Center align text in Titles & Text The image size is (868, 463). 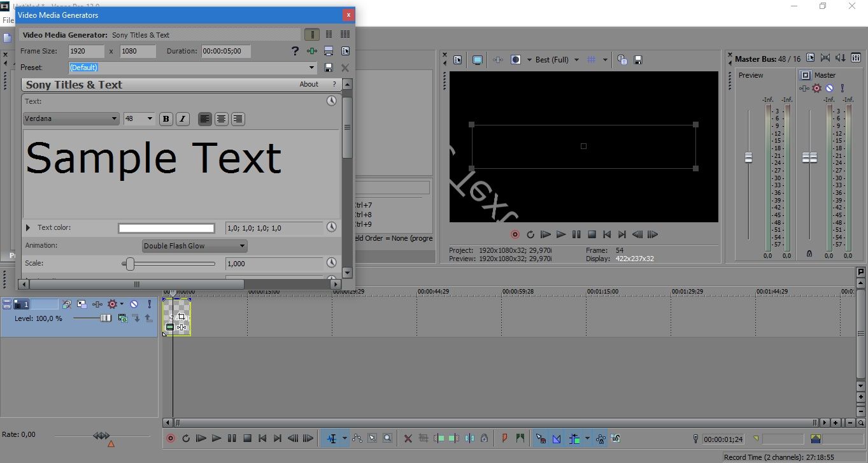tap(222, 118)
